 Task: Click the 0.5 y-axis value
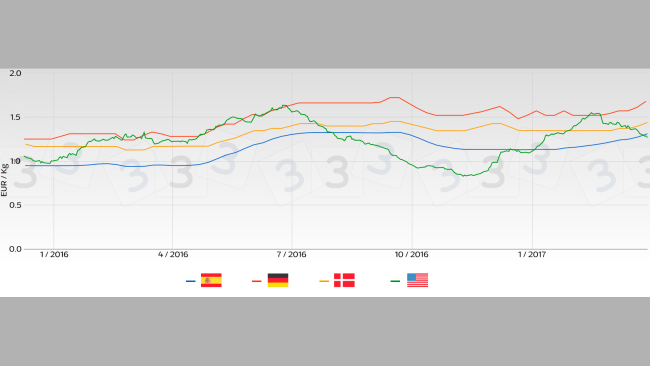click(x=15, y=205)
